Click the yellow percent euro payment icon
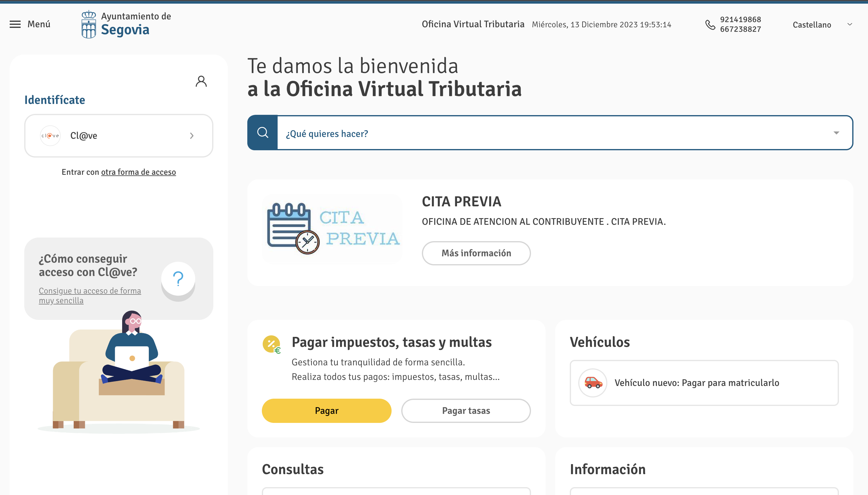868x495 pixels. [x=272, y=344]
